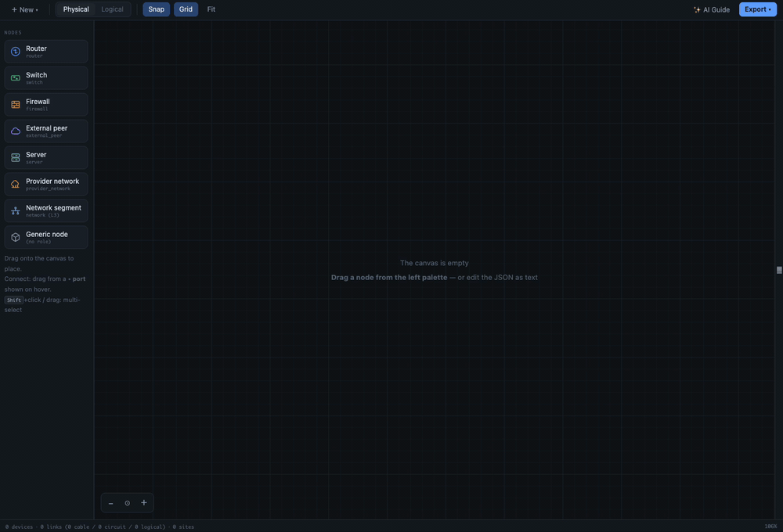The height and width of the screenshot is (532, 783).
Task: Click the Firewall label in palette
Action: tap(38, 101)
